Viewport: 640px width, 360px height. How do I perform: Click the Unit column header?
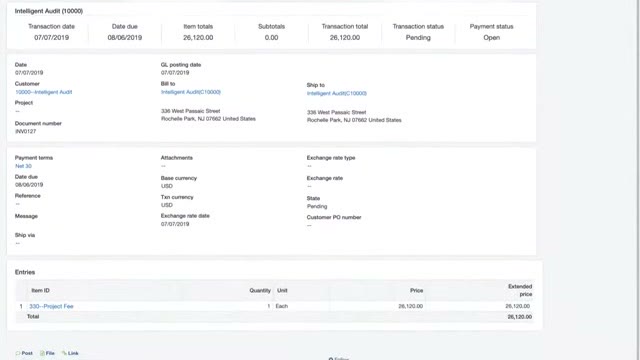pos(282,291)
